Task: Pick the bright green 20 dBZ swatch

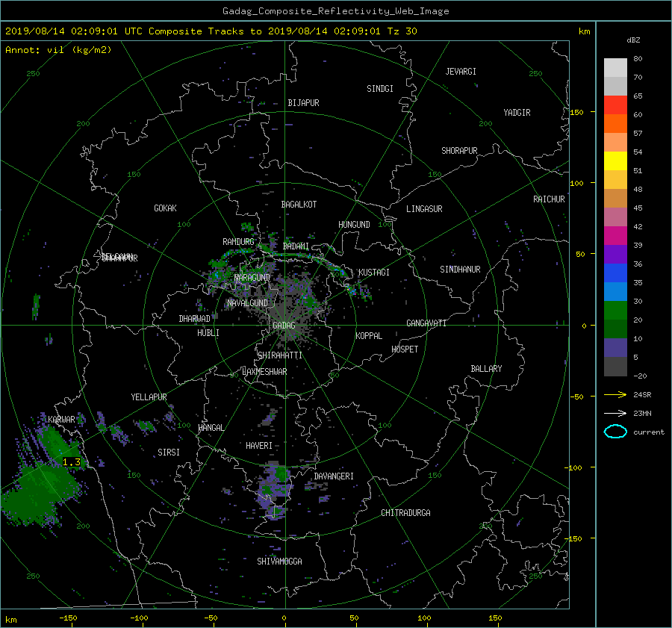Action: pyautogui.click(x=615, y=311)
